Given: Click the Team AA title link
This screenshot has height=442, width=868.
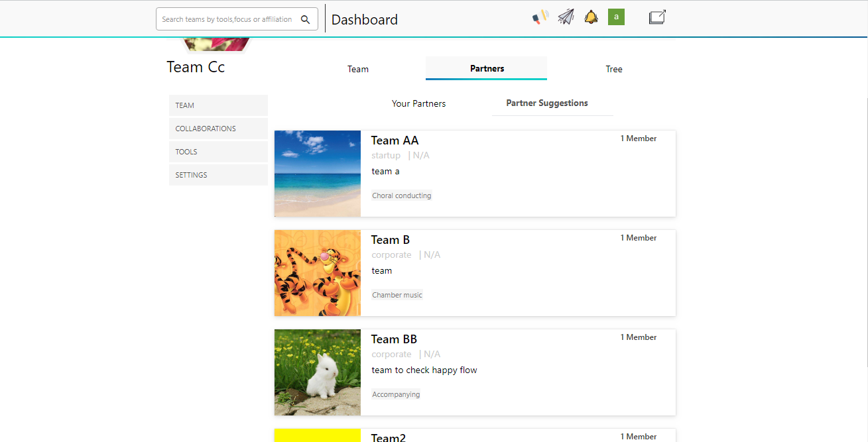Looking at the screenshot, I should pyautogui.click(x=395, y=140).
